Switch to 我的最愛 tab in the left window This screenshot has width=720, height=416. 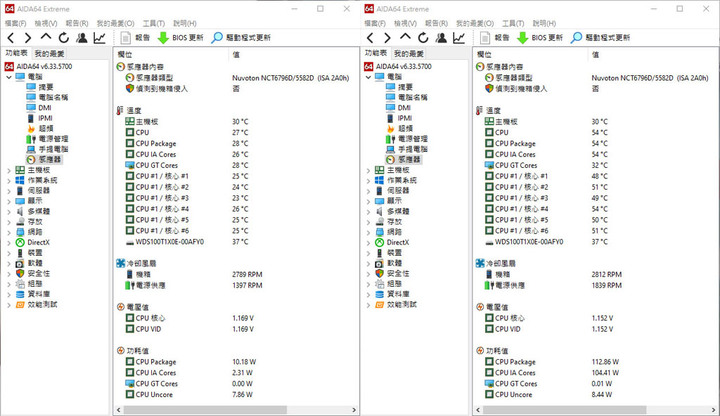pyautogui.click(x=50, y=54)
